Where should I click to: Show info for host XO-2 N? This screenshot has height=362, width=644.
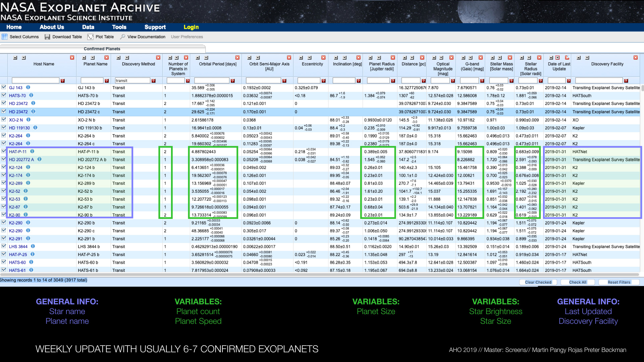pyautogui.click(x=29, y=120)
